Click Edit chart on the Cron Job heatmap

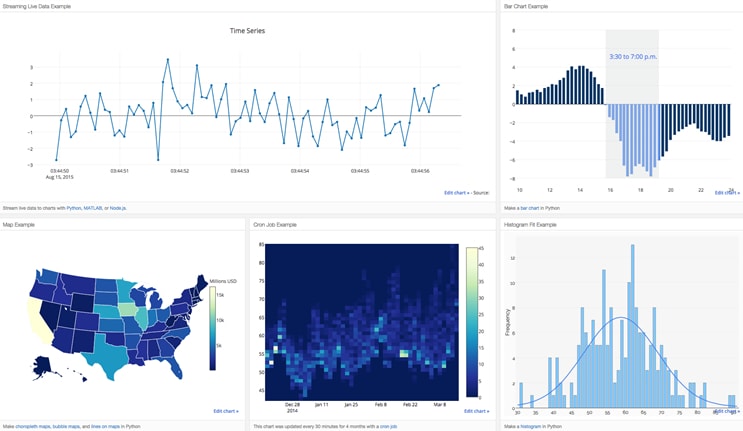click(477, 411)
